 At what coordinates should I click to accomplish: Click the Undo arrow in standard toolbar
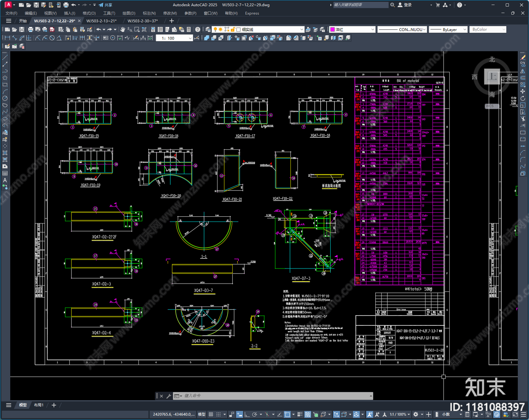click(98, 29)
